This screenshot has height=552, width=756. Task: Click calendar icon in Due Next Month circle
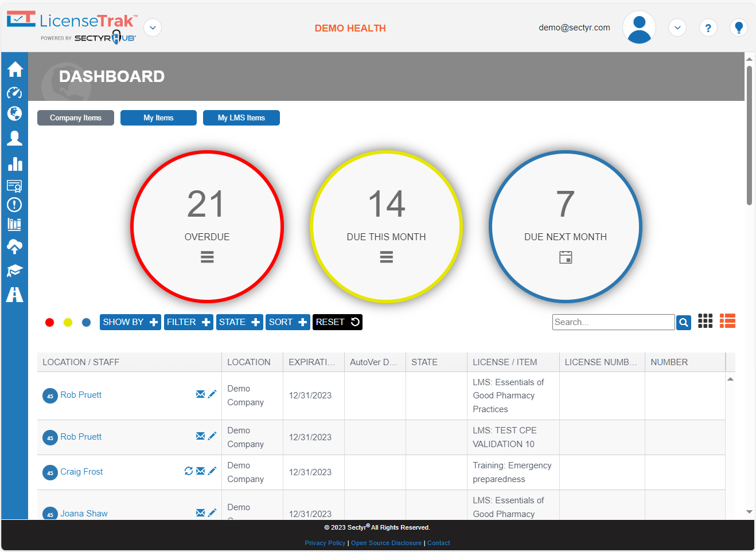[566, 257]
